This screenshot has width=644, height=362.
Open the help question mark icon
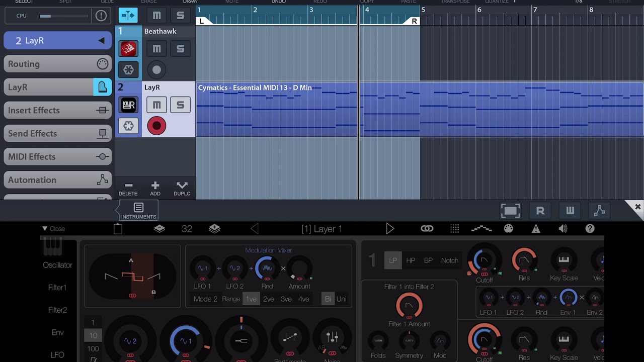(x=590, y=229)
